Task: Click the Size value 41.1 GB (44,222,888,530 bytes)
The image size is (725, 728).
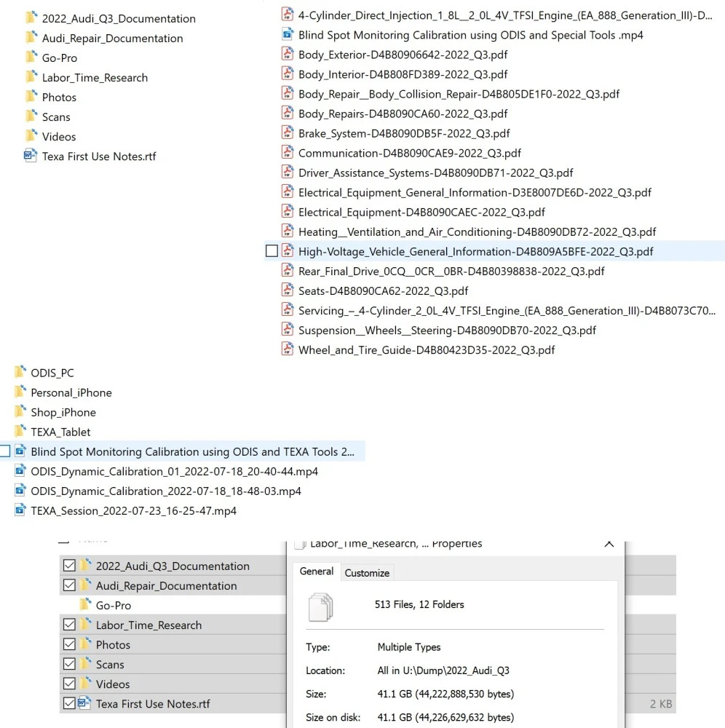Action: pos(445,694)
